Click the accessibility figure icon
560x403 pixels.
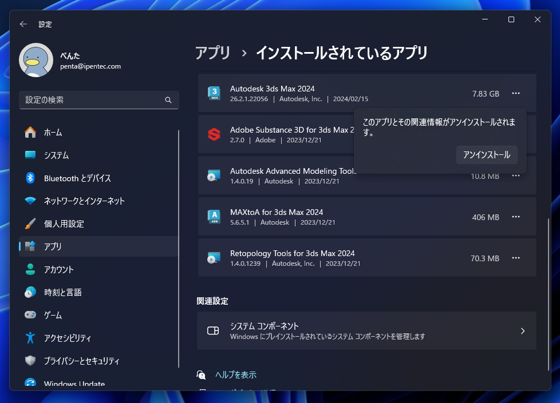(30, 338)
